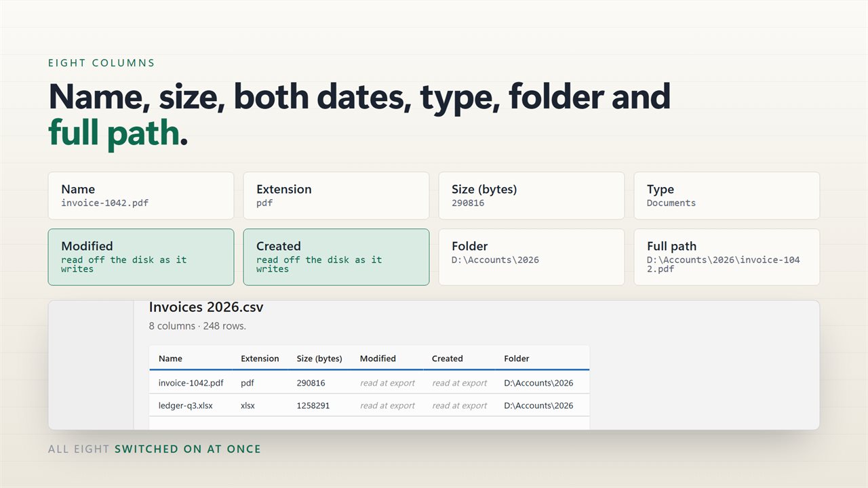Click D:\Accounts\2026 in ledger-q3.xlsx row
Image resolution: width=868 pixels, height=488 pixels.
[x=538, y=405]
